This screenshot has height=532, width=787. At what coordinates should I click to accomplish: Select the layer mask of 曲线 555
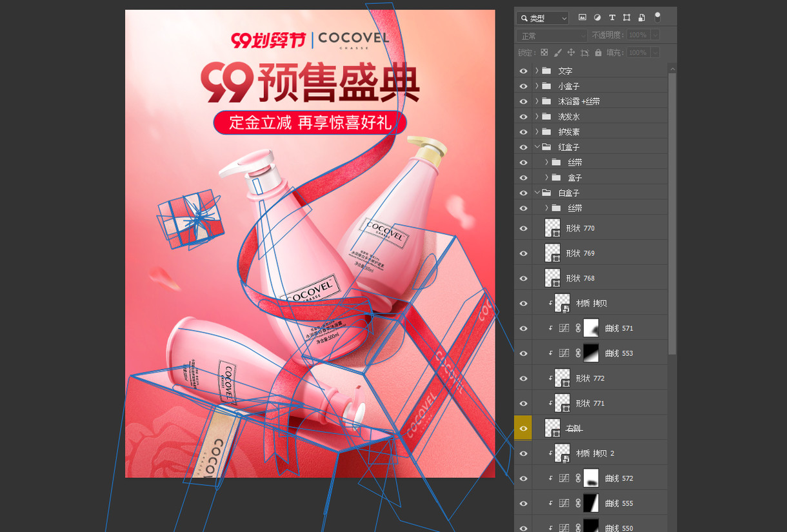coord(591,503)
